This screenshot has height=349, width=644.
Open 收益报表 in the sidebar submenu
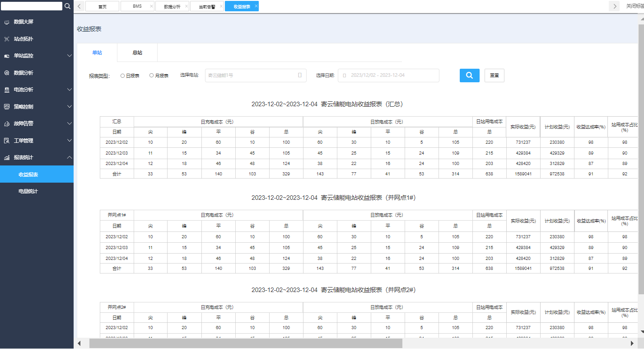coord(37,174)
